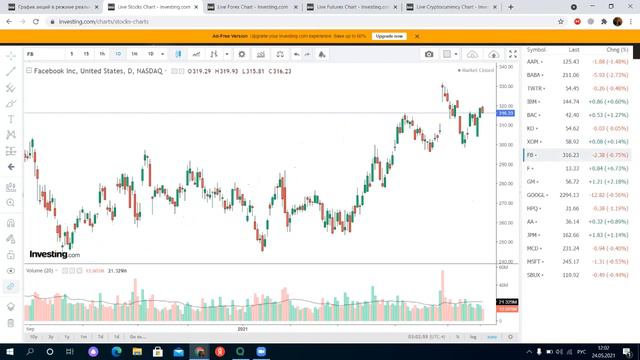This screenshot has height=360, width=640.
Task: Open the time interval dropdown arrow
Action: [x=162, y=54]
